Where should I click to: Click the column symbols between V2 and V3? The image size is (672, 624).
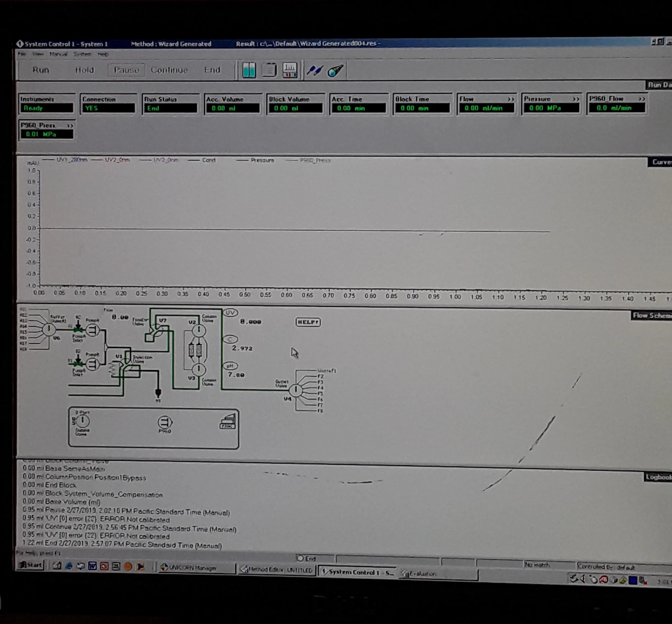tap(195, 350)
